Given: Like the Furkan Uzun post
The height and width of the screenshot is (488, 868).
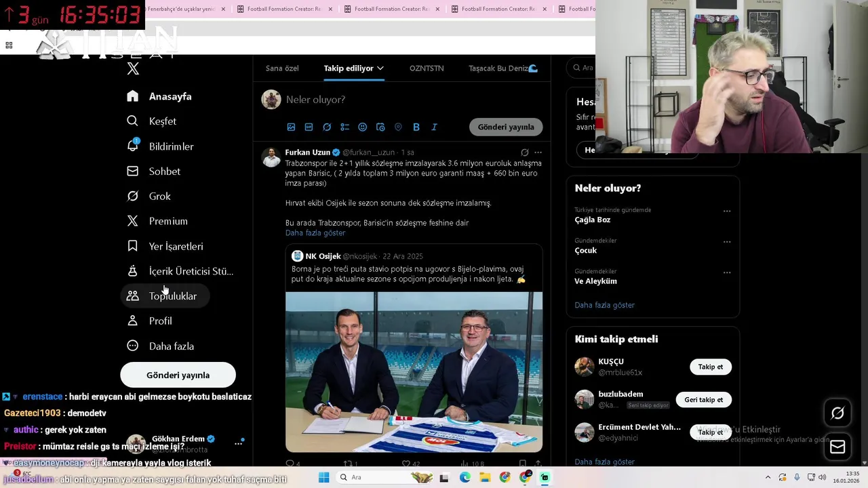Looking at the screenshot, I should pos(412,464).
